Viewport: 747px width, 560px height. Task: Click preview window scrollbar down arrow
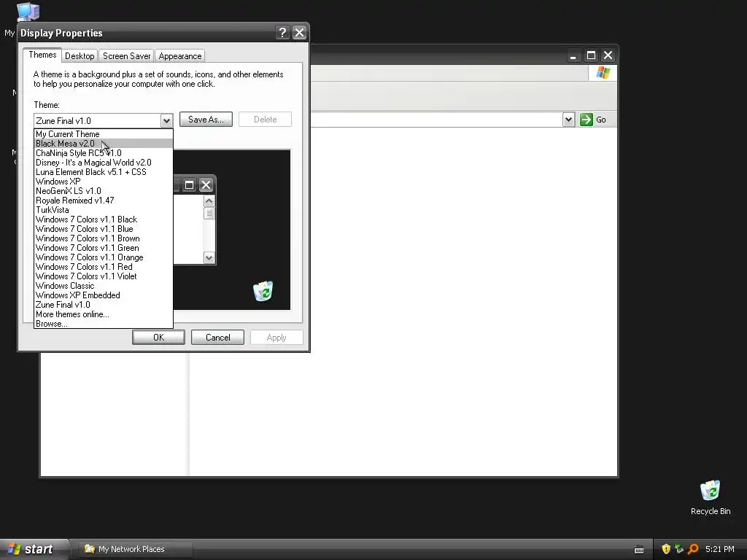(209, 257)
